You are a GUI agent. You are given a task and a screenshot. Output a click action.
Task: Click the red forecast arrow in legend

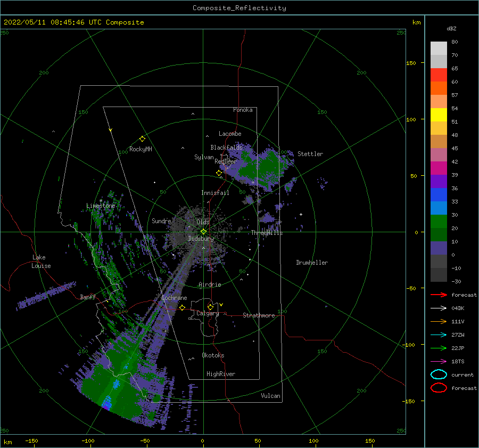tap(439, 295)
